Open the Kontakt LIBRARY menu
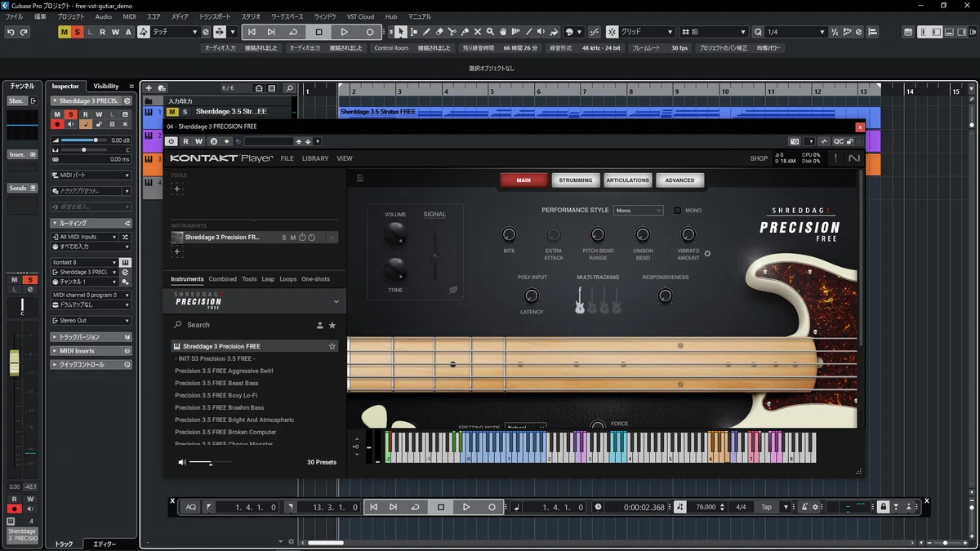Image resolution: width=980 pixels, height=551 pixels. coord(315,158)
